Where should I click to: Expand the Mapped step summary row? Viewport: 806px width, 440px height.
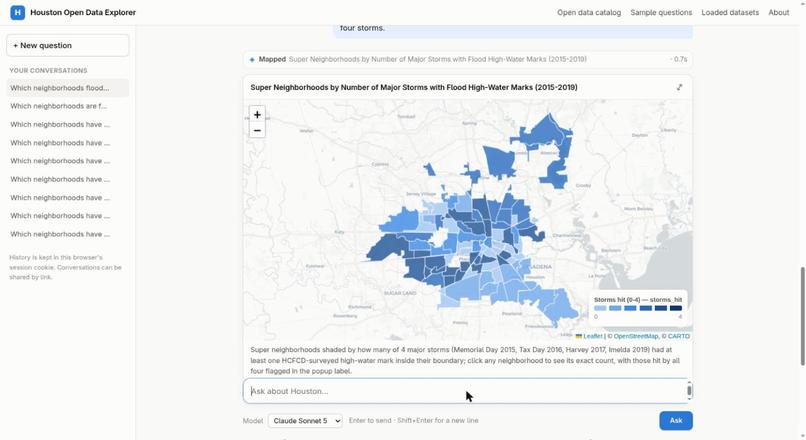pos(467,60)
